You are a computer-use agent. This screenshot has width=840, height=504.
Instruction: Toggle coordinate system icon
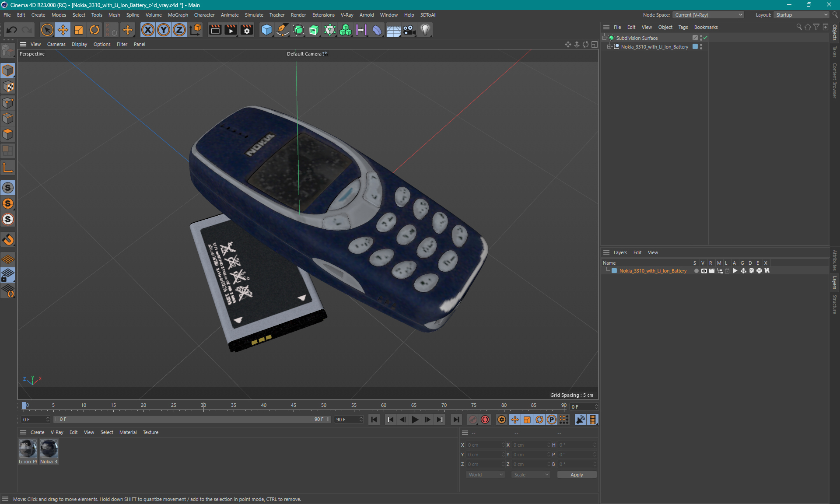196,30
